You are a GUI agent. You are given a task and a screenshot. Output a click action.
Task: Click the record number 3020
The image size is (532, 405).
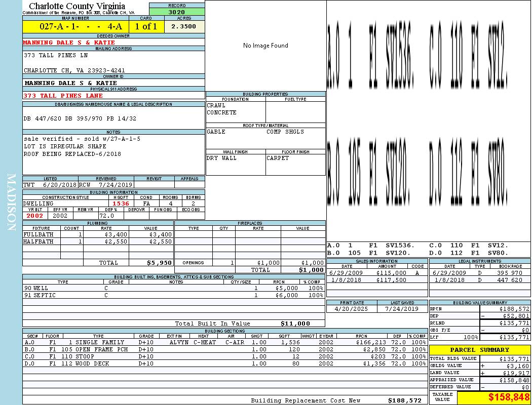[x=177, y=12]
